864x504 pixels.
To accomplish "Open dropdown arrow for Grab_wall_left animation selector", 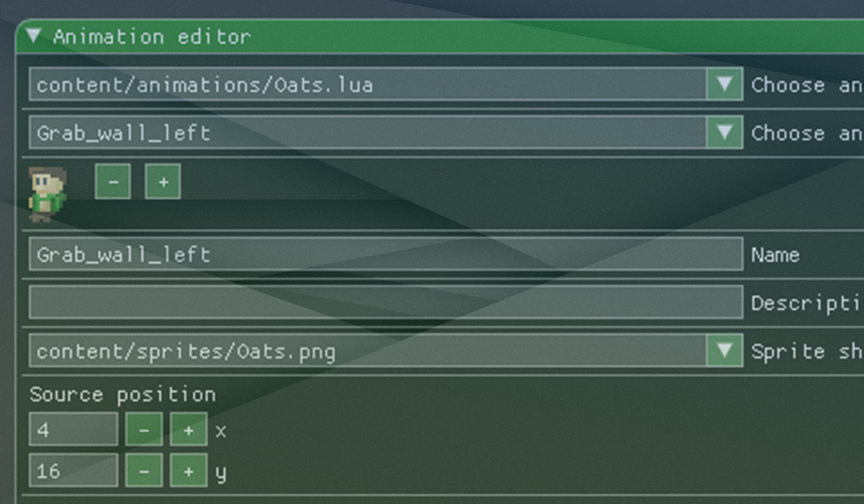I will pyautogui.click(x=724, y=132).
